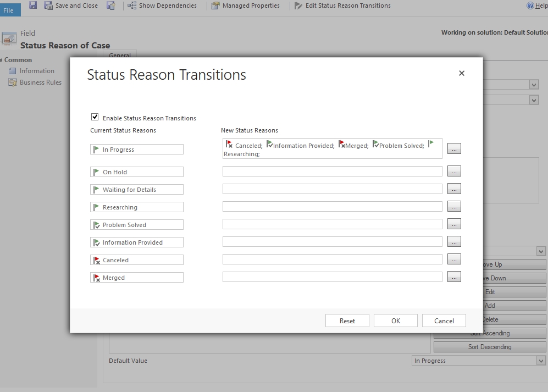This screenshot has height=392, width=548.
Task: Click New Status Reasons field for Researching
Action: (332, 207)
